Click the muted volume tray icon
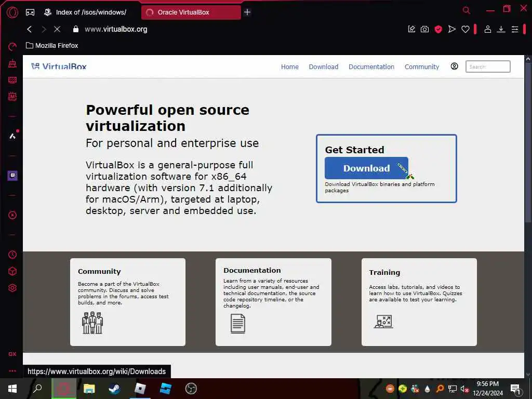This screenshot has height=399, width=532. coord(464,389)
